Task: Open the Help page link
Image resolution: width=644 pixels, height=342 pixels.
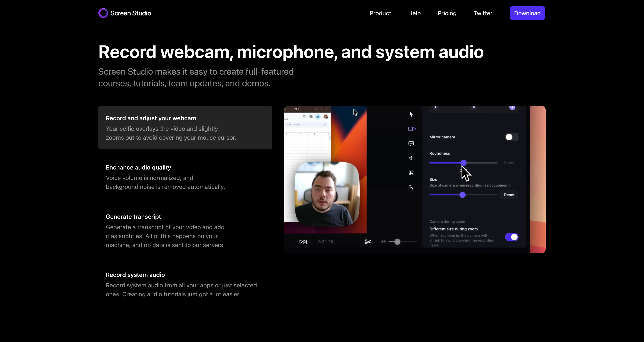Action: (414, 13)
